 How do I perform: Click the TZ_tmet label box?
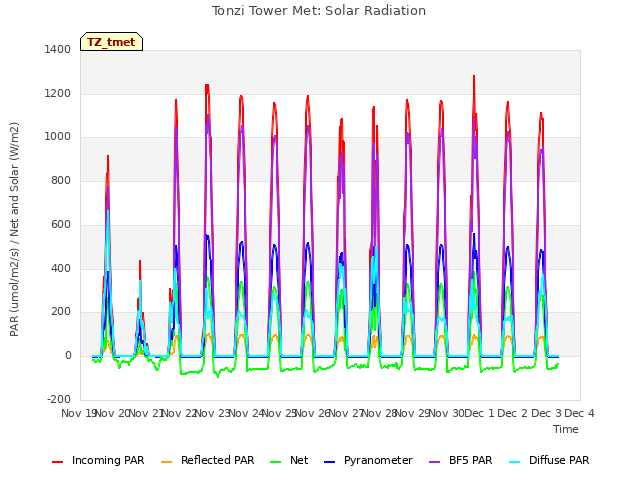coord(111,42)
